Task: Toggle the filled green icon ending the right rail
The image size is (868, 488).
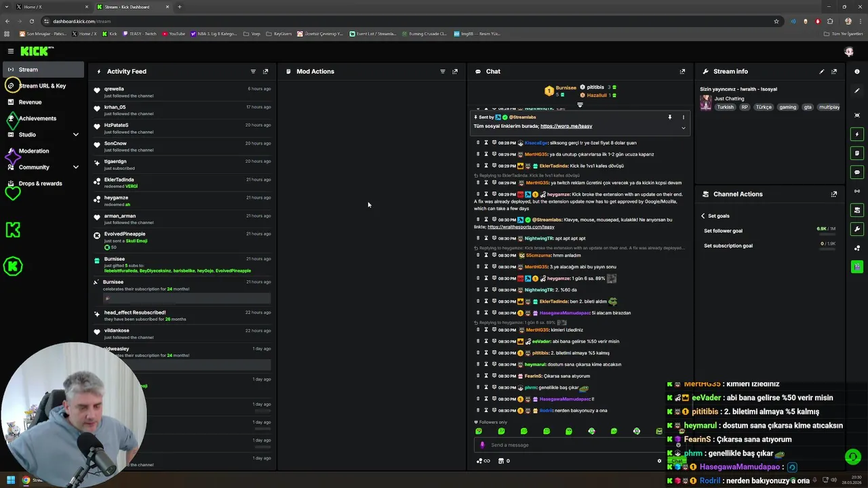Action: pyautogui.click(x=857, y=266)
